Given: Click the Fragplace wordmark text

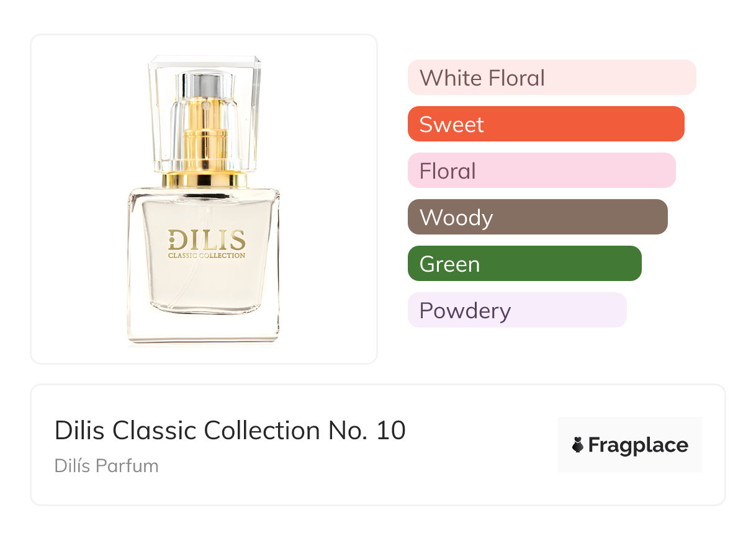Looking at the screenshot, I should point(637,445).
